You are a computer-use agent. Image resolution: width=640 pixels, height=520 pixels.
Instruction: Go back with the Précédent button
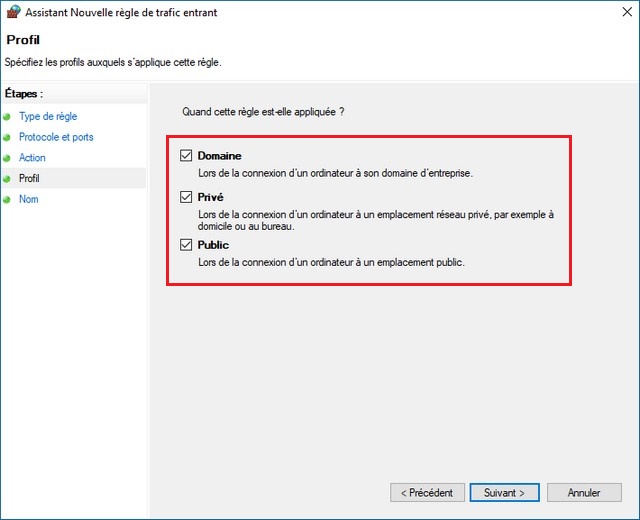pos(427,493)
